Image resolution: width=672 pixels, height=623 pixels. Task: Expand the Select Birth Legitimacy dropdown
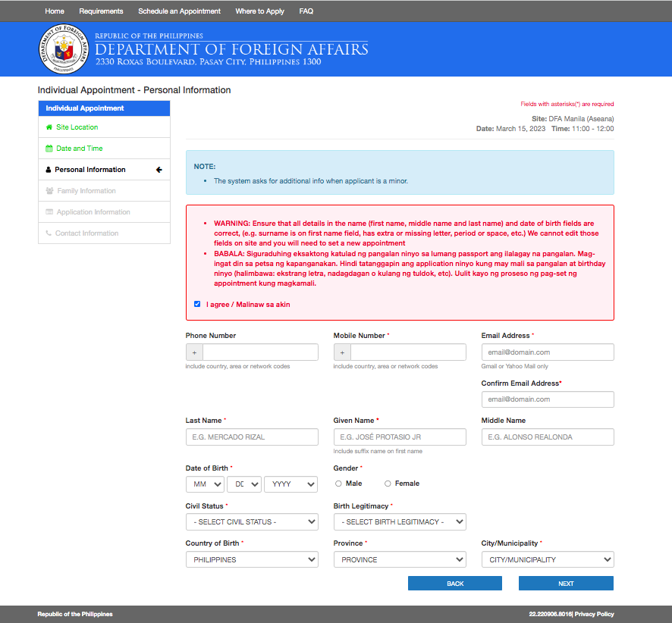(x=400, y=522)
